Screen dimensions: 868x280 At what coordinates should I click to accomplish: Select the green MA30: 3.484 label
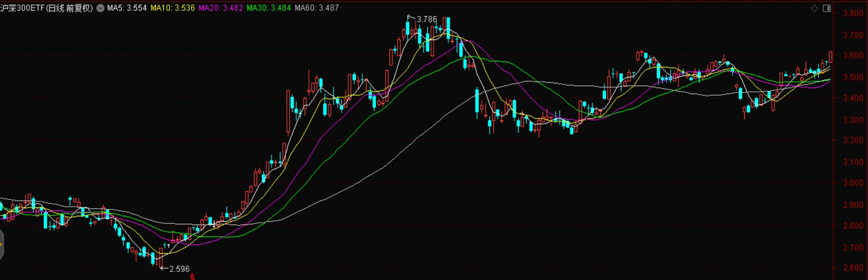tap(268, 9)
